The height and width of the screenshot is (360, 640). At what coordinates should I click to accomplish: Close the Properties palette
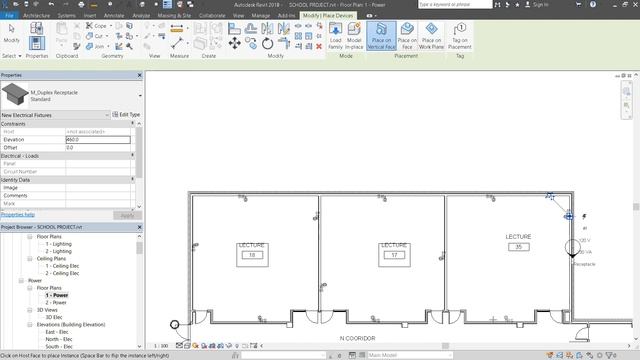click(x=139, y=75)
